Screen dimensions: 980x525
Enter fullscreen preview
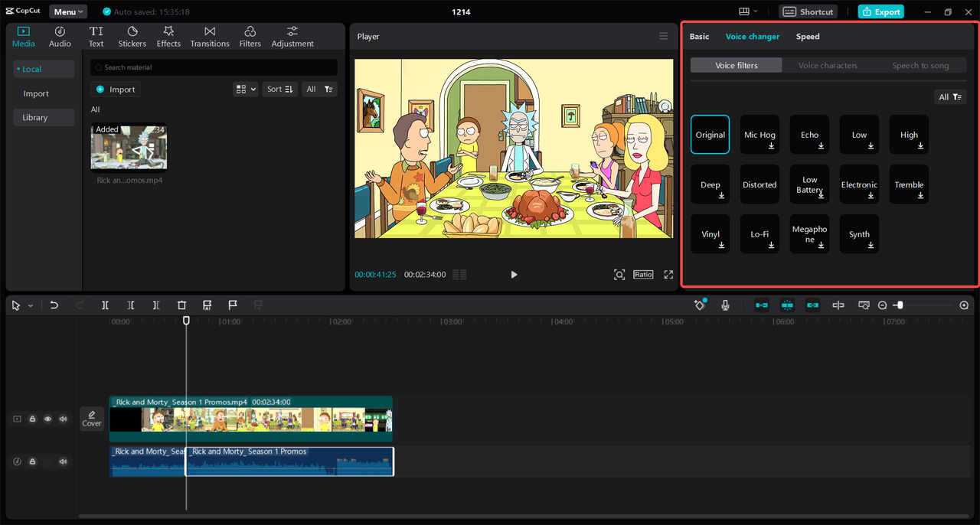[668, 275]
